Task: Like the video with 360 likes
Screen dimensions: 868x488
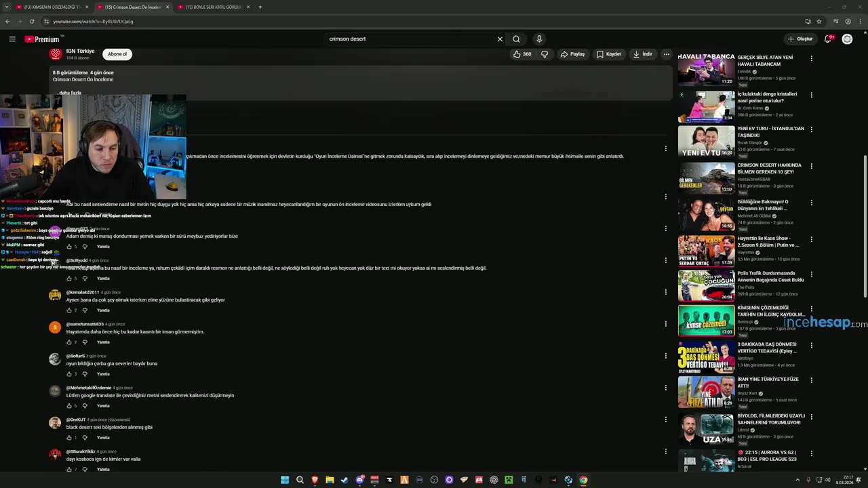Action: 522,54
